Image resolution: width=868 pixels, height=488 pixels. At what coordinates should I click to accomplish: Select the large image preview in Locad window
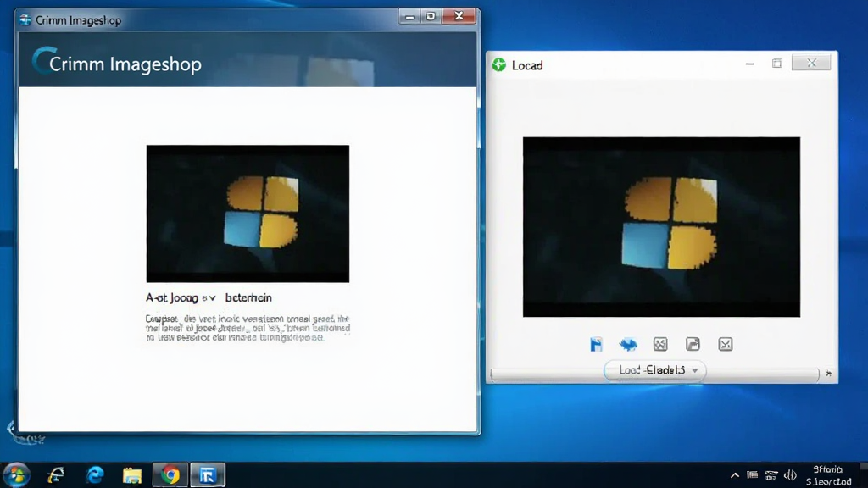tap(661, 227)
